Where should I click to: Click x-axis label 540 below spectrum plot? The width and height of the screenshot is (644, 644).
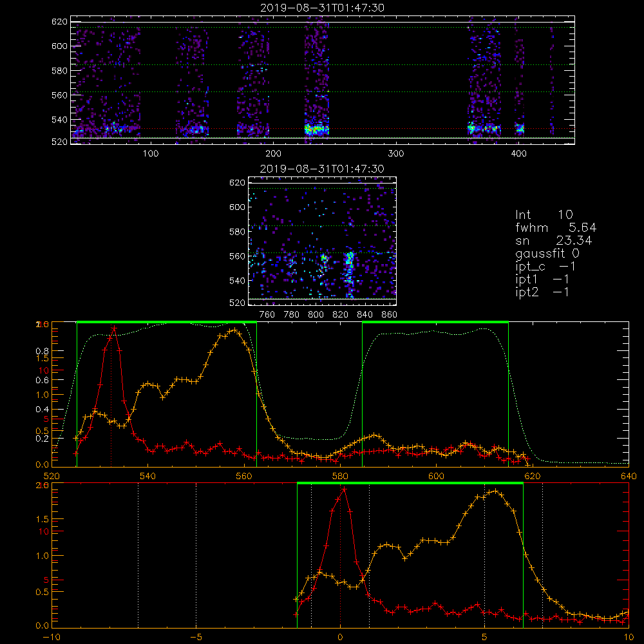point(148,476)
